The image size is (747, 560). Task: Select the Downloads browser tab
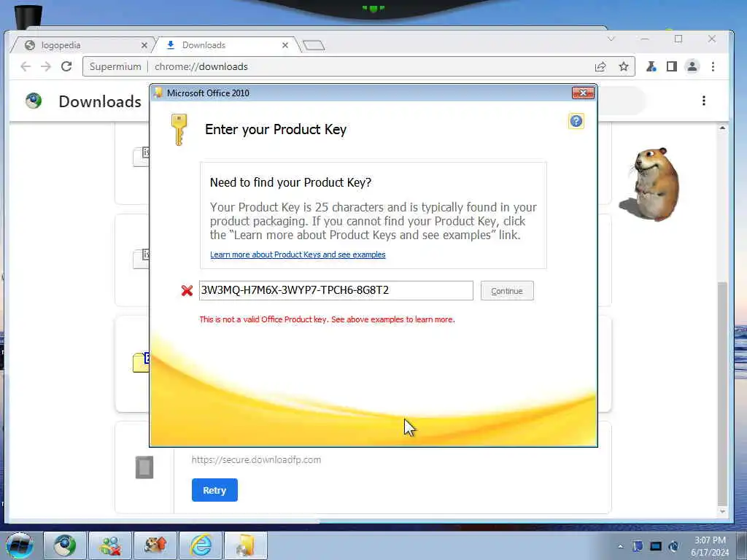point(224,45)
